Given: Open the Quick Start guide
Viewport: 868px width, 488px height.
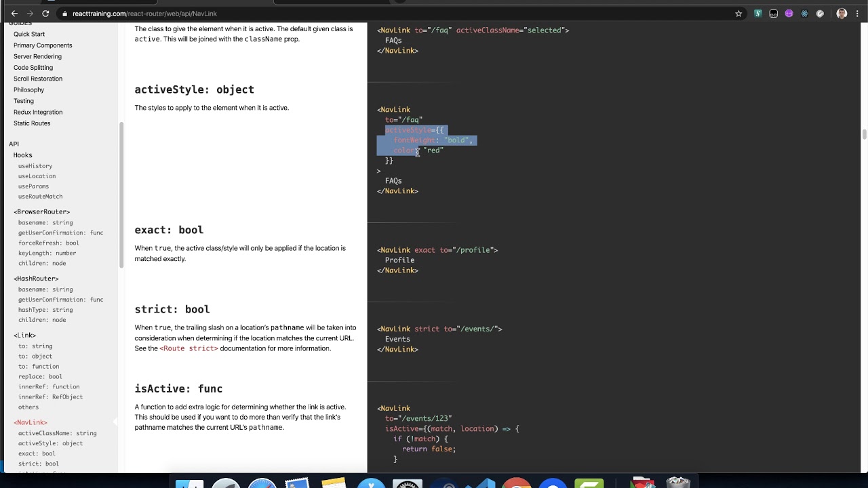Looking at the screenshot, I should point(29,34).
